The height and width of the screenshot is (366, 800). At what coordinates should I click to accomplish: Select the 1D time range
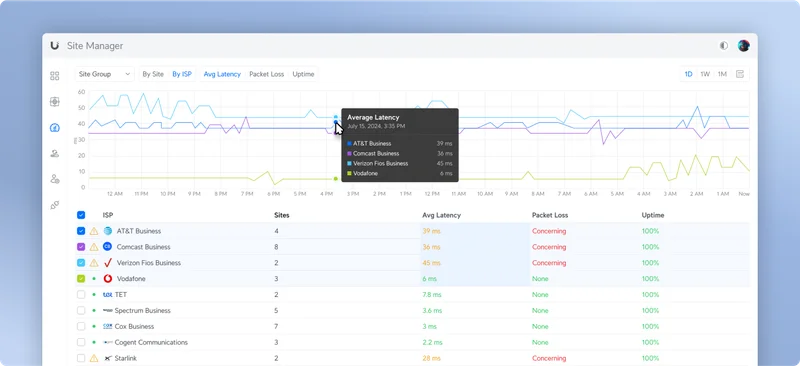688,74
